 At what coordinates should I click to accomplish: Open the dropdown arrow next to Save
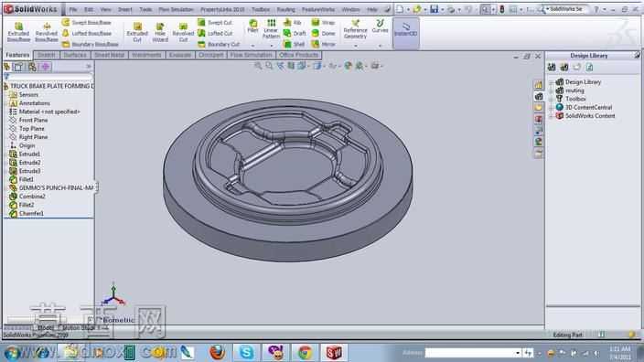coord(442,9)
